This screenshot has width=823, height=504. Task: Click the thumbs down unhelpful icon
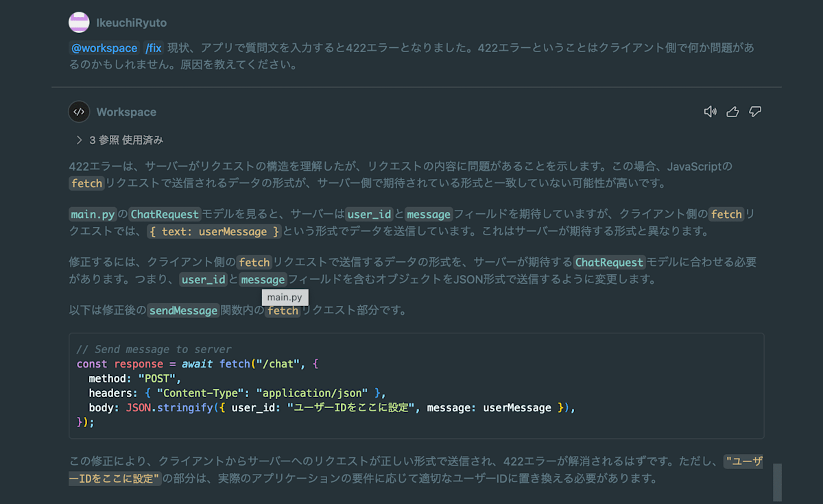pyautogui.click(x=755, y=112)
